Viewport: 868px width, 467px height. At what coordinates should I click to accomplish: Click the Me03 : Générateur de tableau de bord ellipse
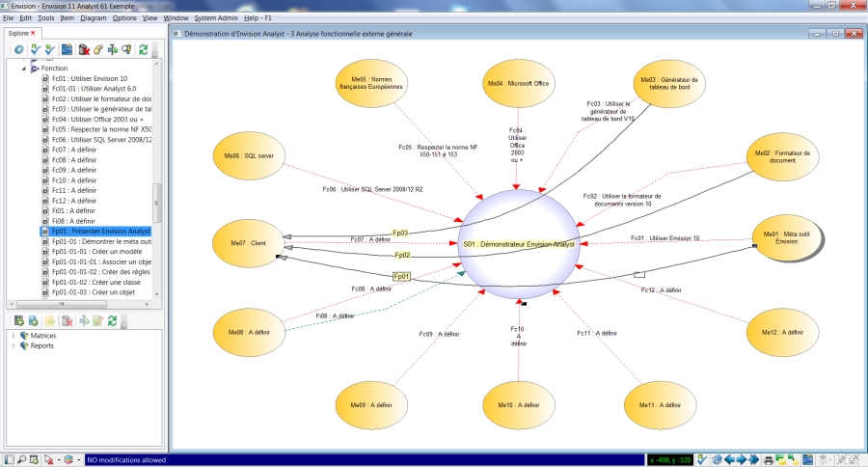pos(669,83)
